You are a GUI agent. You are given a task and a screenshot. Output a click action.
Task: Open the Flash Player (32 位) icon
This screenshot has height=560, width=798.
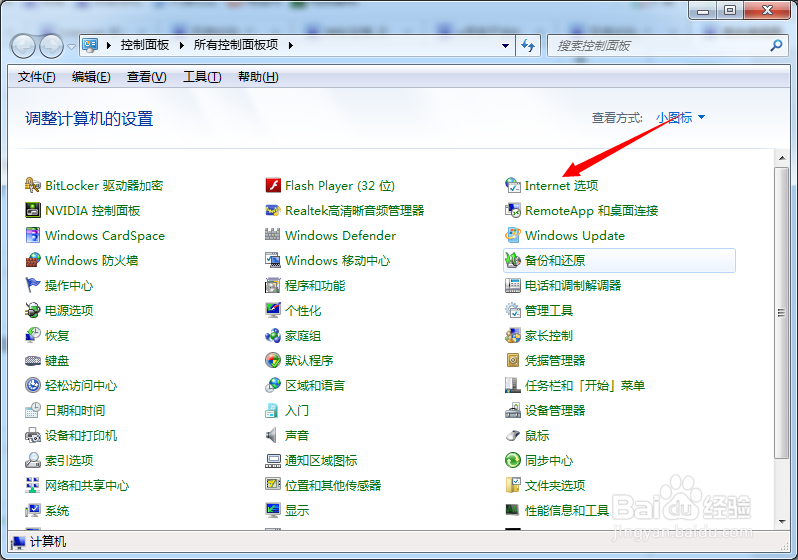pos(273,185)
